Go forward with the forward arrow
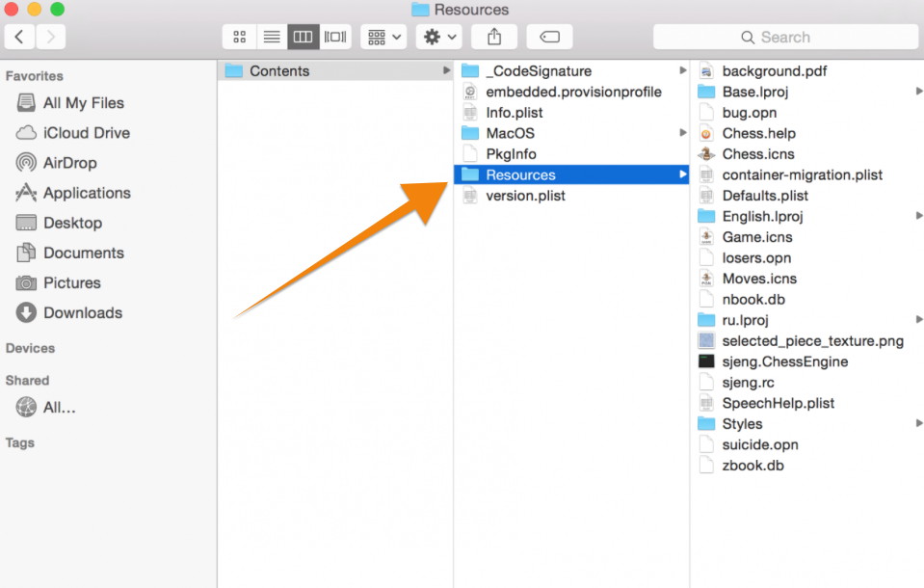924x588 pixels. pos(51,38)
